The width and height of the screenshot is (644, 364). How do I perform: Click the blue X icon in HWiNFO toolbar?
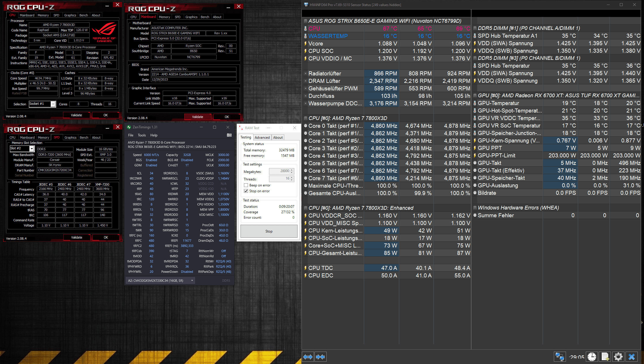tap(632, 357)
